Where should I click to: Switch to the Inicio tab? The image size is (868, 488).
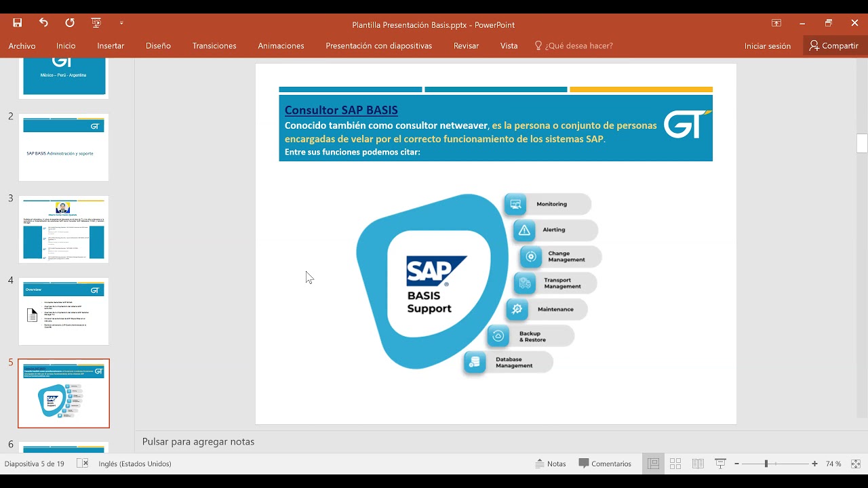[66, 46]
